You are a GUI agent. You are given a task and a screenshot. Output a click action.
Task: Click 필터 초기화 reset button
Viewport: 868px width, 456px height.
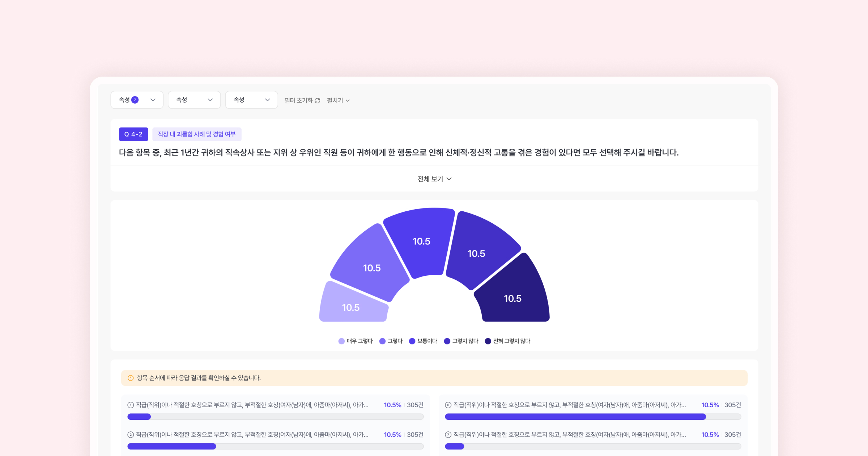pyautogui.click(x=302, y=100)
